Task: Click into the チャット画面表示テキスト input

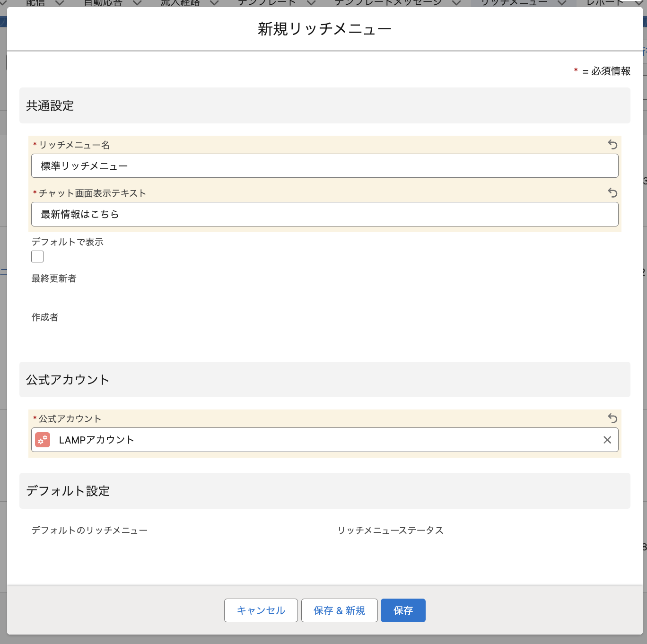Action: [x=324, y=214]
